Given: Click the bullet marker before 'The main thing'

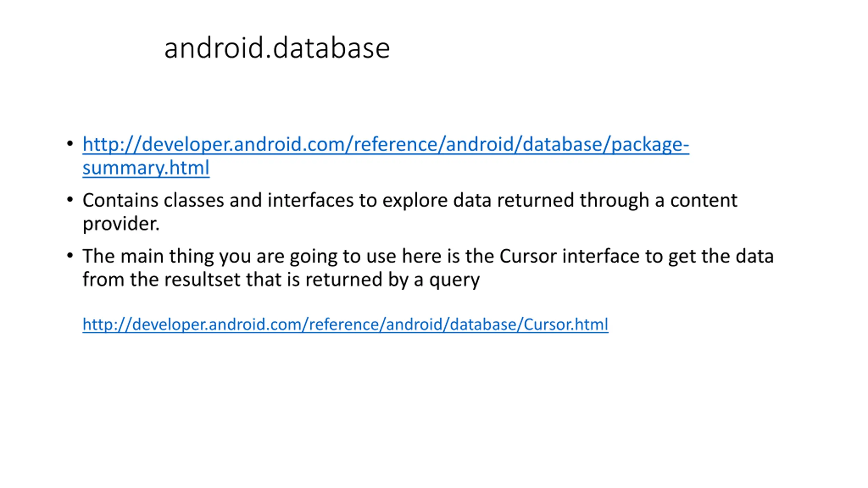Looking at the screenshot, I should 70,256.
